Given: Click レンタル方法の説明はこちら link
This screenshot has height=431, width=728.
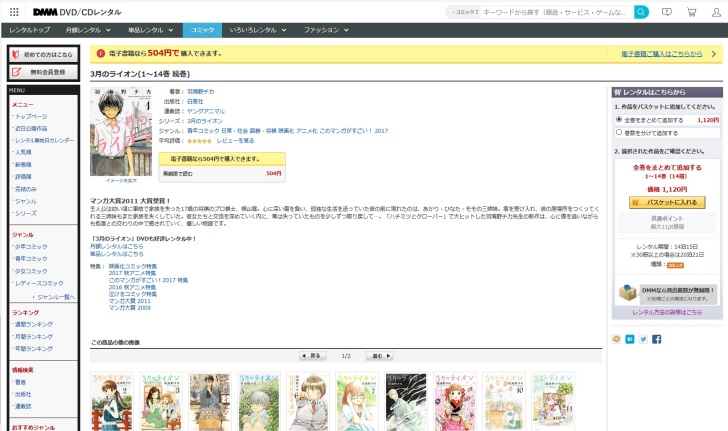Looking at the screenshot, I should 667,313.
